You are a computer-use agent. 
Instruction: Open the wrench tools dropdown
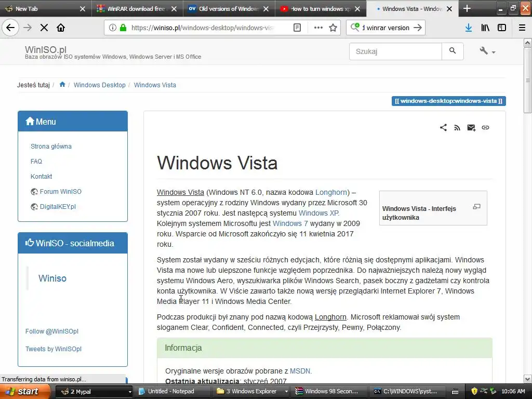click(x=487, y=51)
